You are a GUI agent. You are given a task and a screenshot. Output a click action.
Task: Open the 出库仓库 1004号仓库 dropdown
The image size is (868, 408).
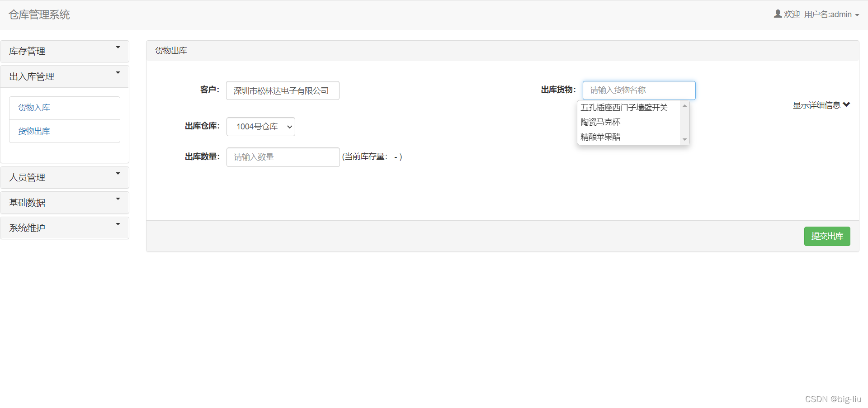(x=261, y=127)
